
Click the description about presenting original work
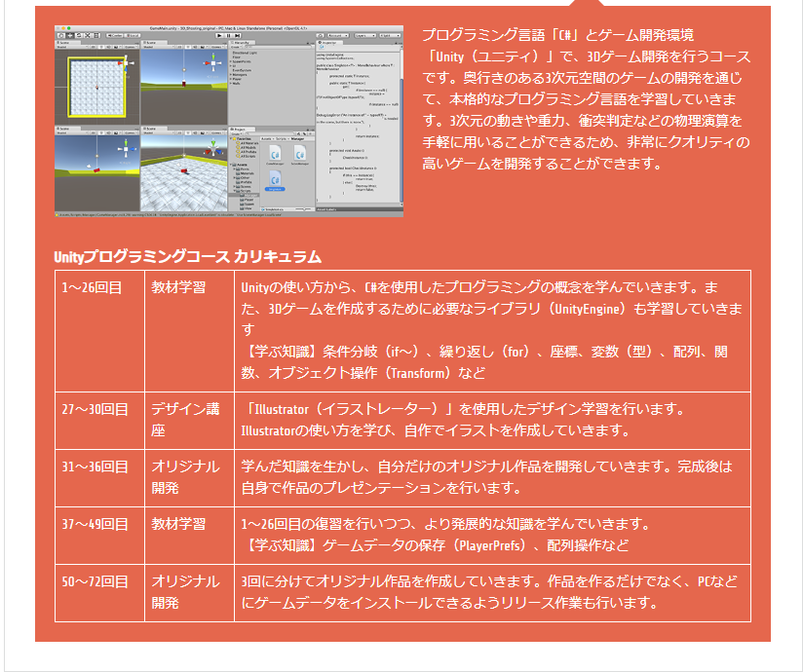point(493,478)
